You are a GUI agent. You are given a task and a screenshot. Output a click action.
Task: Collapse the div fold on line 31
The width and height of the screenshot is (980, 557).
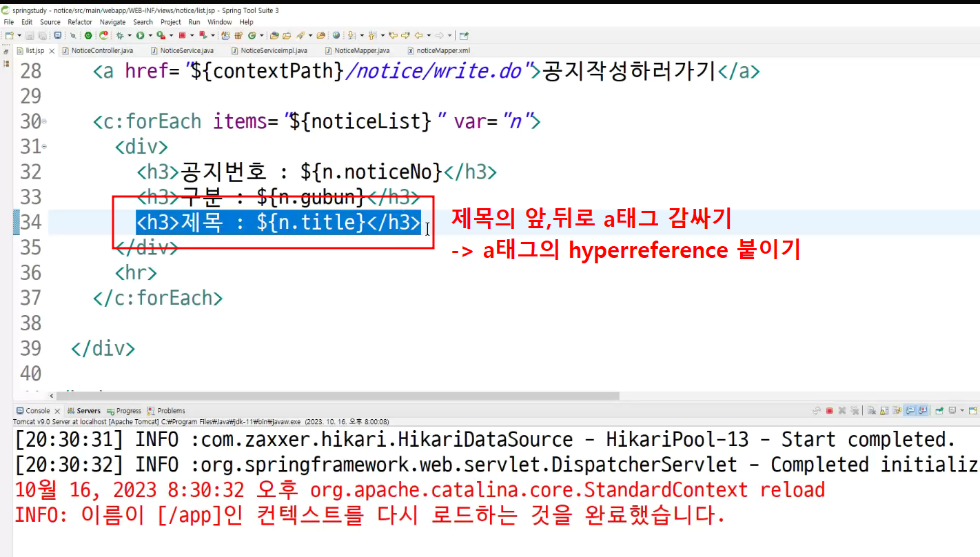point(45,147)
